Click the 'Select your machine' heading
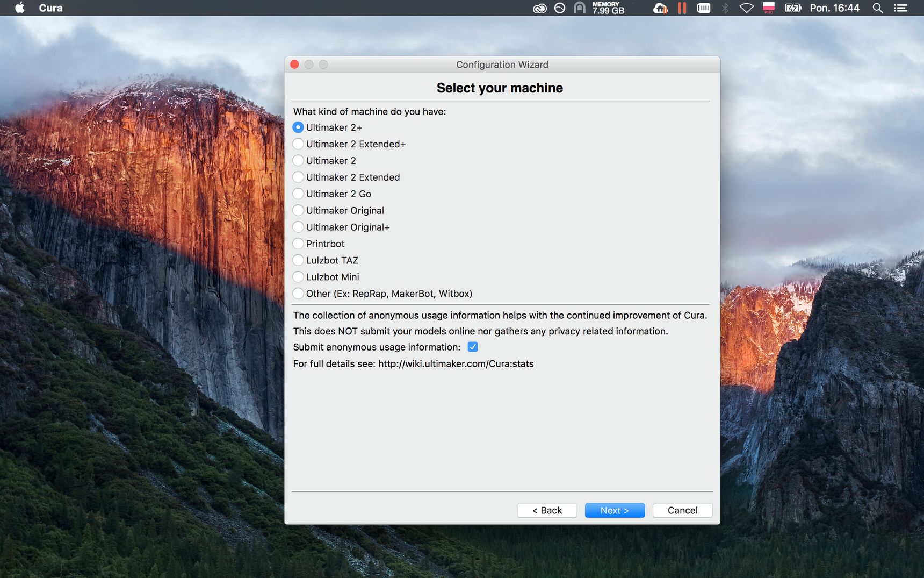Viewport: 924px width, 578px height. point(500,88)
